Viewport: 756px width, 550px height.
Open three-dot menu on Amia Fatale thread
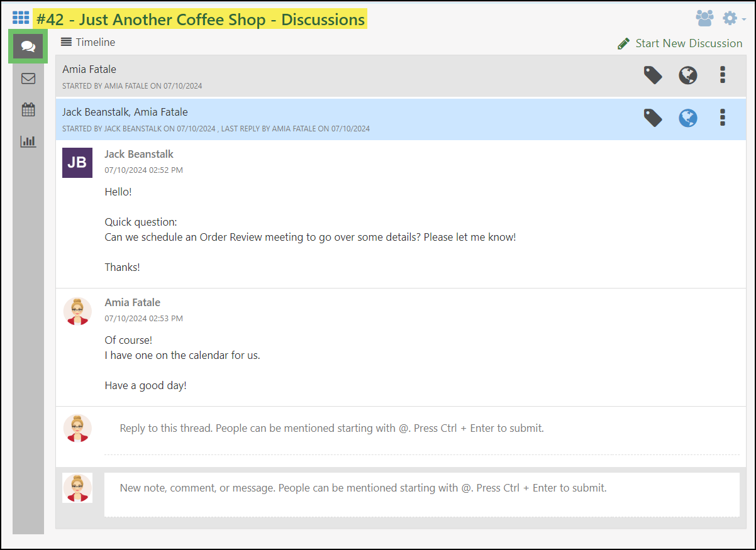coord(723,75)
